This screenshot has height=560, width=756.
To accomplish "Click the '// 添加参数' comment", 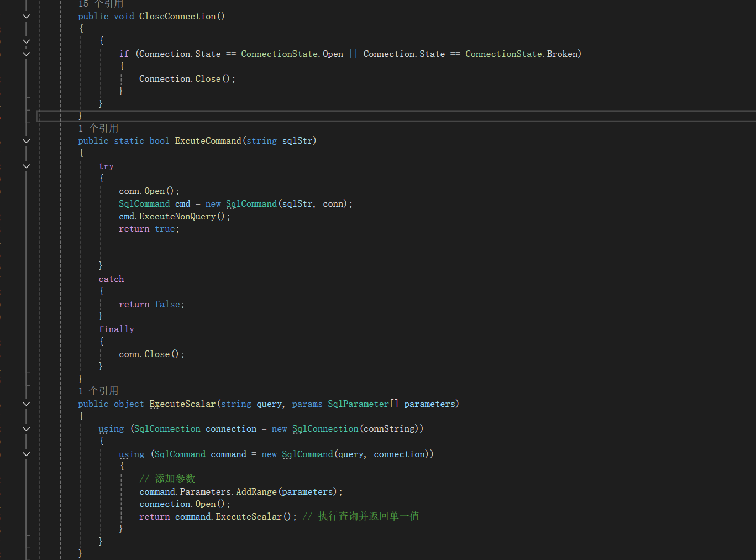I will [167, 479].
